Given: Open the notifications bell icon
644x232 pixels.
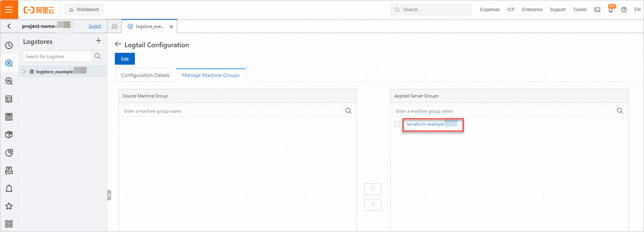Looking at the screenshot, I should [611, 10].
